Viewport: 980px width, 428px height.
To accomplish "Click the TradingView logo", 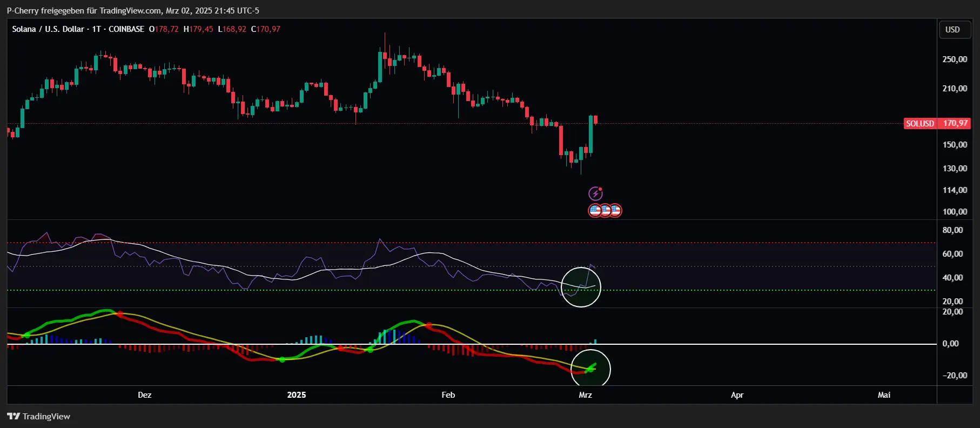I will coord(38,416).
